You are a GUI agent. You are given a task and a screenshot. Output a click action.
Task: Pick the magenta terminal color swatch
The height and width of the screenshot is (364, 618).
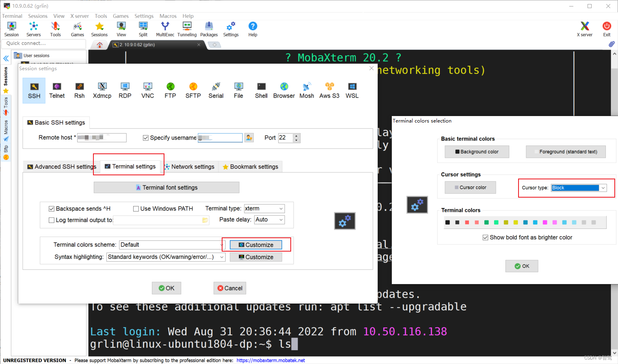pos(545,222)
